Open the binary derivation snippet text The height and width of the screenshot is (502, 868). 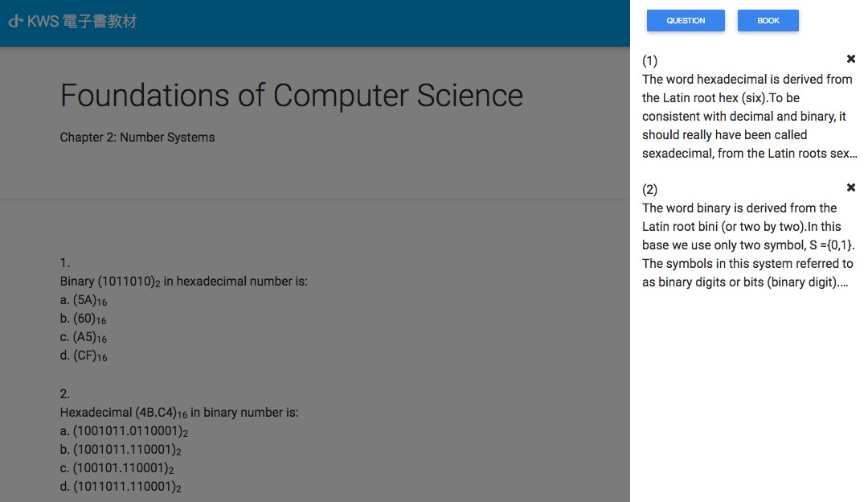(748, 245)
